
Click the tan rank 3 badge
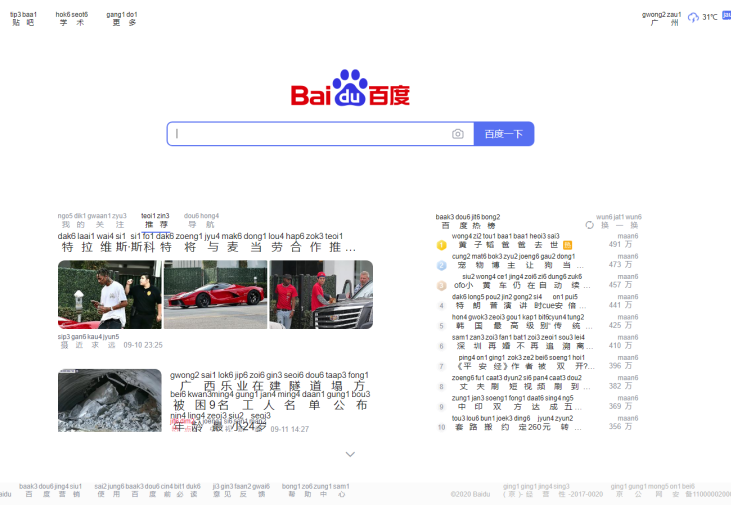441,285
